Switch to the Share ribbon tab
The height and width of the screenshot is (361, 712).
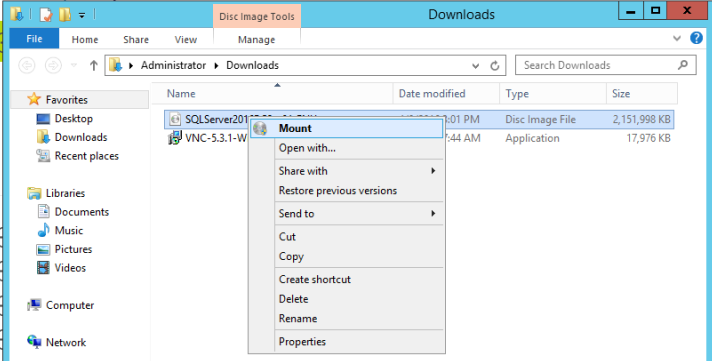pyautogui.click(x=136, y=40)
